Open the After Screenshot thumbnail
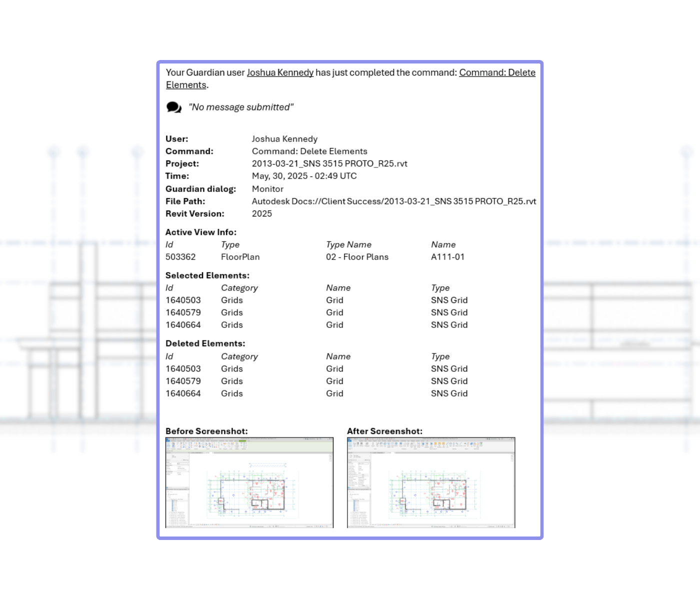This screenshot has height=600, width=700. point(430,482)
